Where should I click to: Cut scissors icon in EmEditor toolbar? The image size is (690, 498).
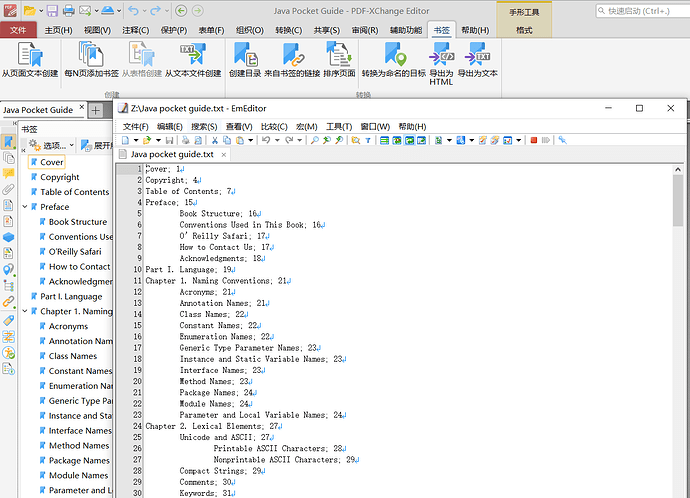pos(215,140)
